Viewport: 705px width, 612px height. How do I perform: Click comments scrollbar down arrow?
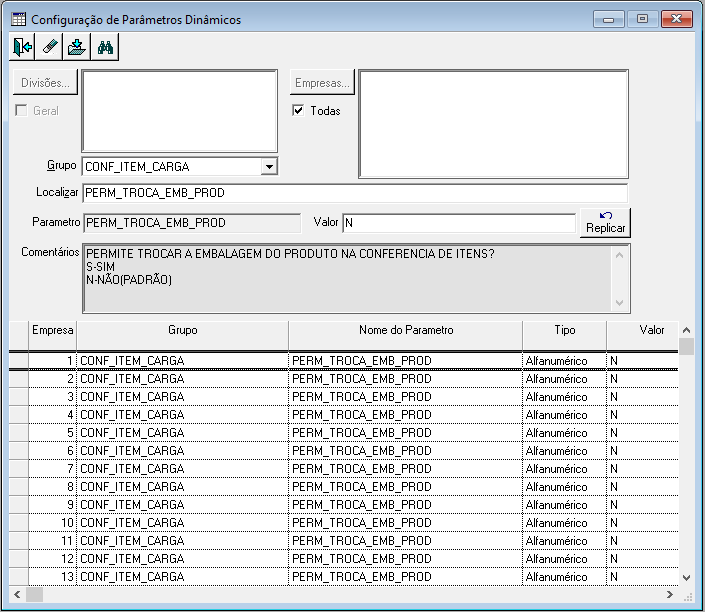[619, 303]
